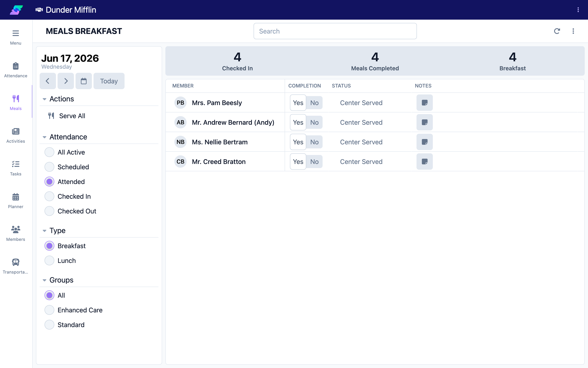Select the All Active attendance filter
Viewport: 588px width, 368px height.
coord(49,152)
